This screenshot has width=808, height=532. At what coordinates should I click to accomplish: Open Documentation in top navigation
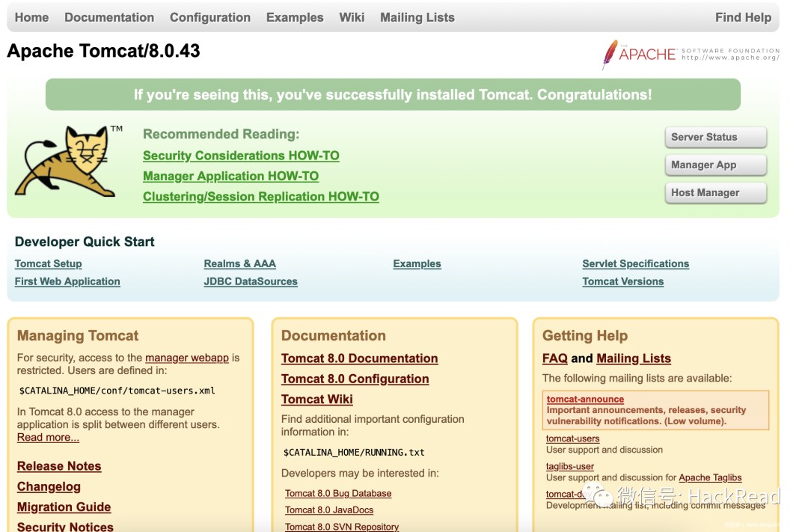[x=109, y=17]
